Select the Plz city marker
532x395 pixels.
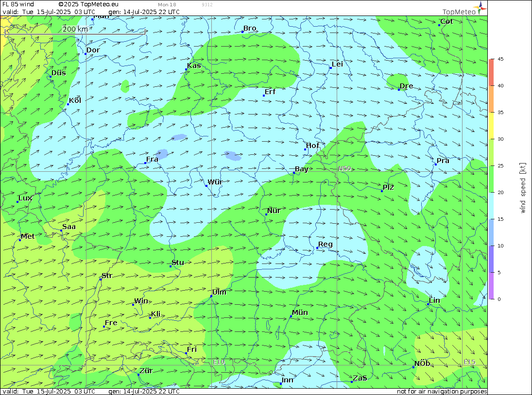pyautogui.click(x=382, y=191)
